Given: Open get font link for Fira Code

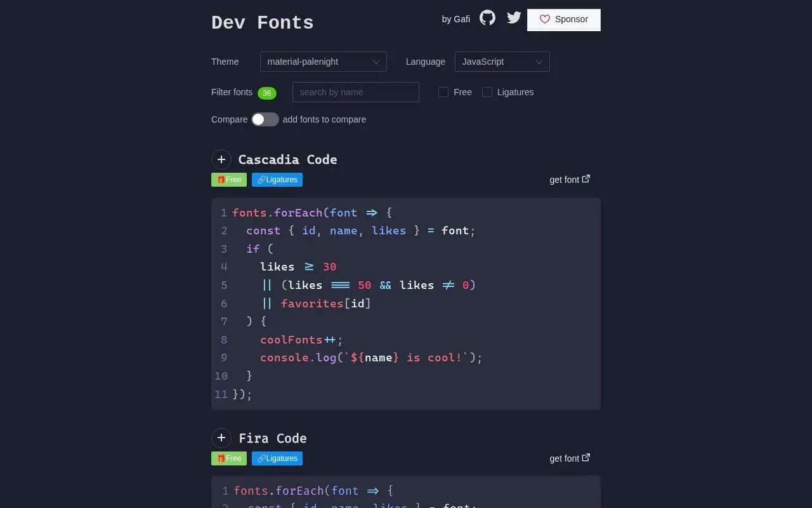Looking at the screenshot, I should (570, 458).
